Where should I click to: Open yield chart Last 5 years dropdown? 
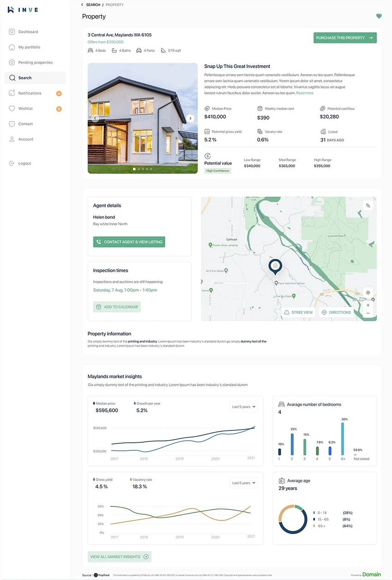[x=244, y=483]
